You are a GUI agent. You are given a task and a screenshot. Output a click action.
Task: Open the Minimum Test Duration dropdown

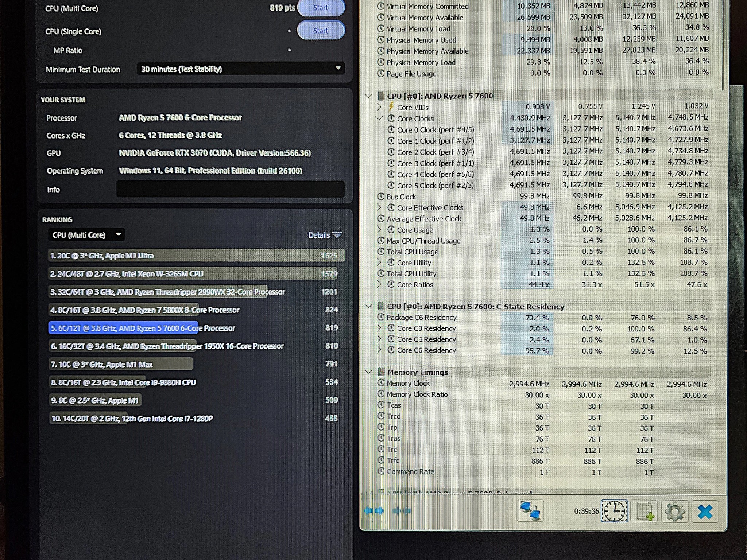click(241, 69)
